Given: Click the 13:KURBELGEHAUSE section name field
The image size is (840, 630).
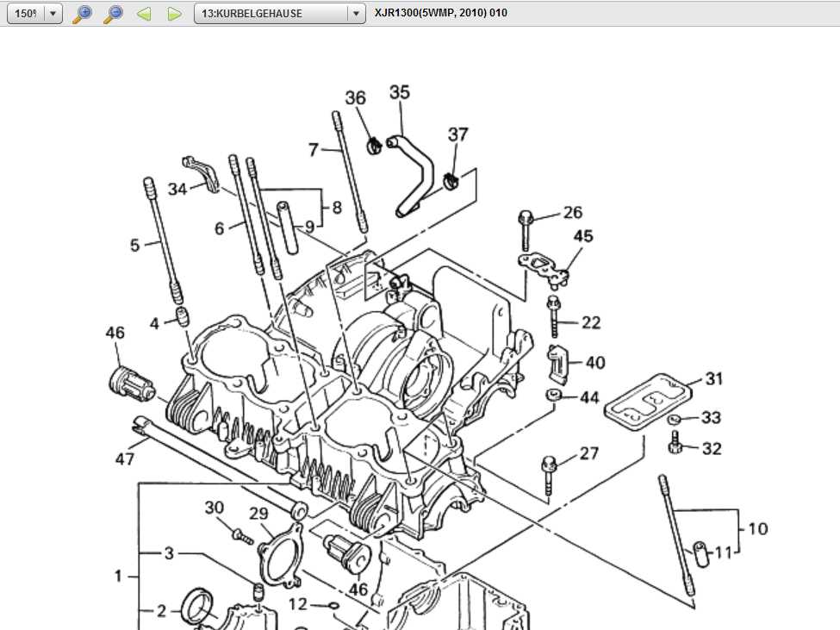Looking at the screenshot, I should click(x=271, y=14).
